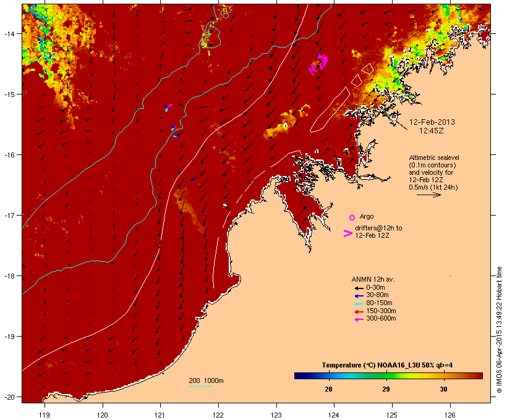Click the magenta 300-600m arrow legend icon

(359, 319)
